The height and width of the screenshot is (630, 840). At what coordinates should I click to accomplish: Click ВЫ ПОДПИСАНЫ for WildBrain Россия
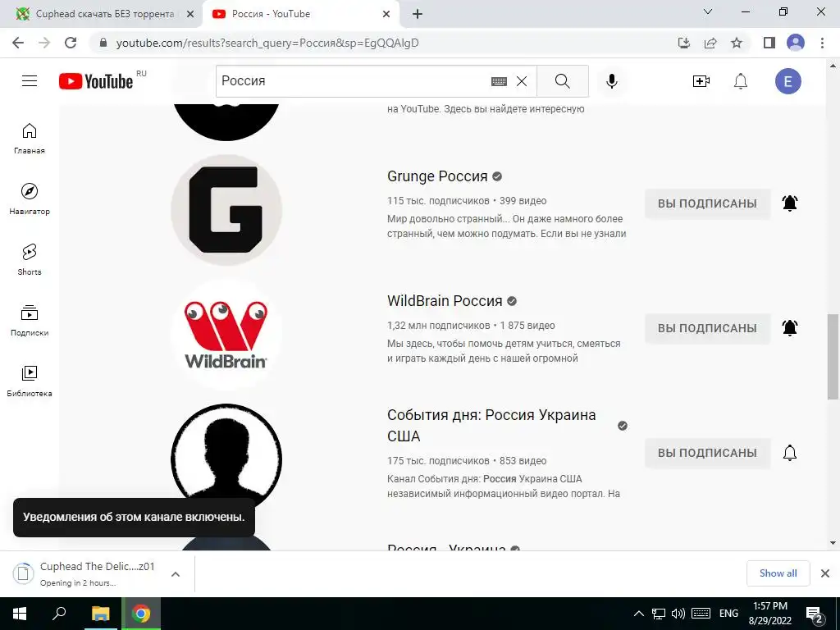click(707, 328)
